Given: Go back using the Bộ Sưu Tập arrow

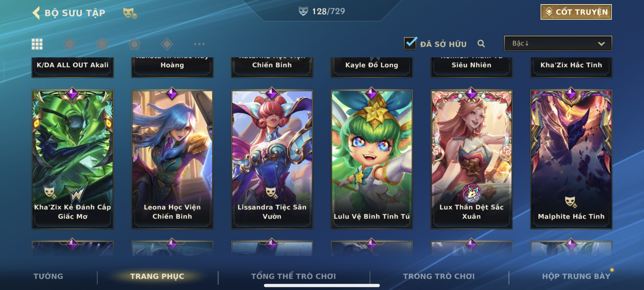Looking at the screenshot, I should (x=36, y=13).
